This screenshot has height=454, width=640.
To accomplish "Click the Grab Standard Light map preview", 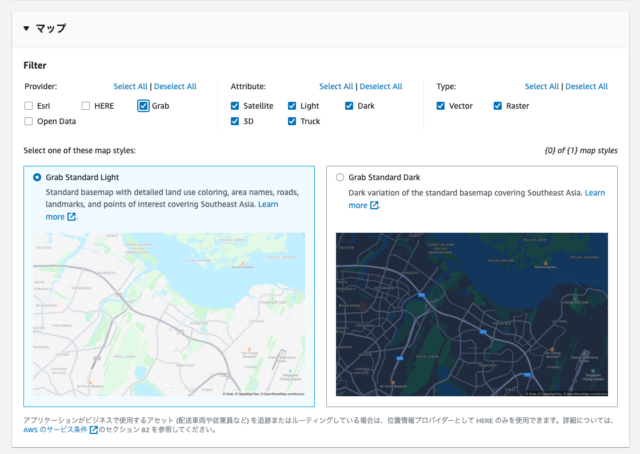I will [x=169, y=314].
